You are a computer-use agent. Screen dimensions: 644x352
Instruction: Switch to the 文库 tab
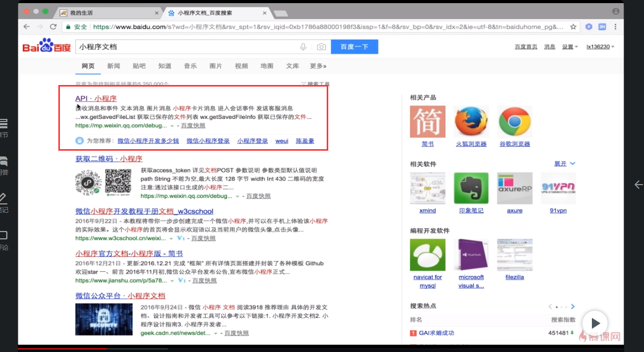click(x=292, y=66)
